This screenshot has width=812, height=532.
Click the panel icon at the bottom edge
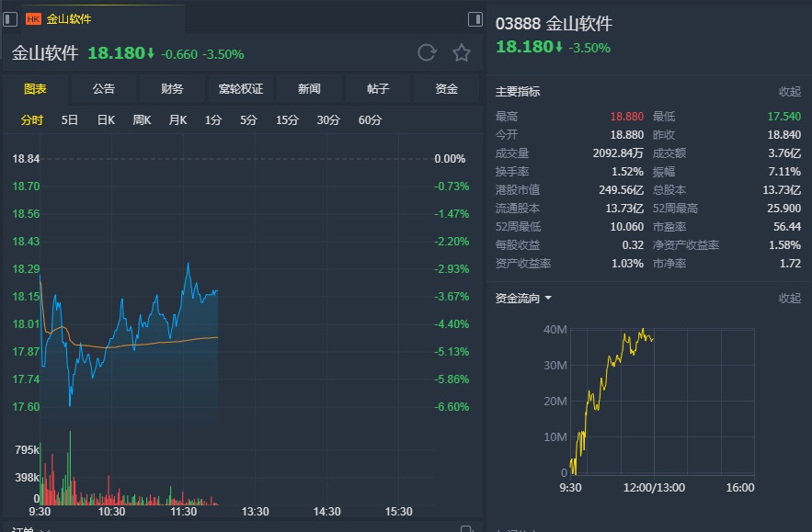[x=466, y=529]
